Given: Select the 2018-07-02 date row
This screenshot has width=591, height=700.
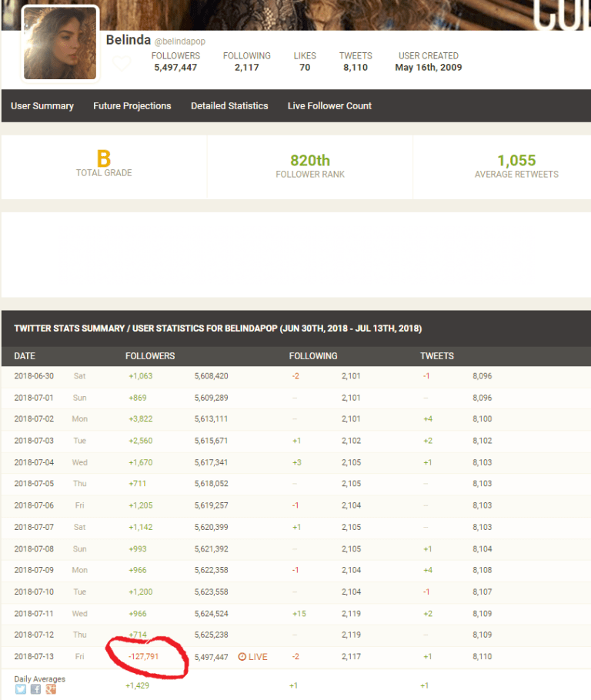Looking at the screenshot, I should click(x=33, y=419).
